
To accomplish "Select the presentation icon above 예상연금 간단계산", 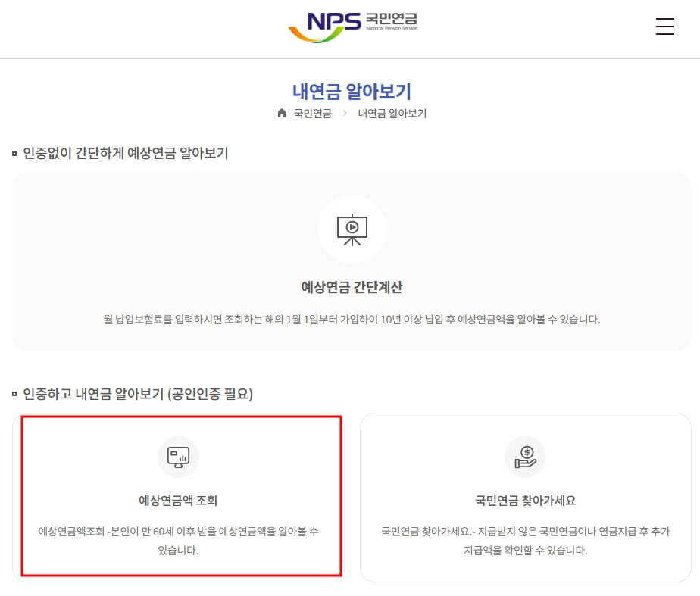I will point(352,229).
